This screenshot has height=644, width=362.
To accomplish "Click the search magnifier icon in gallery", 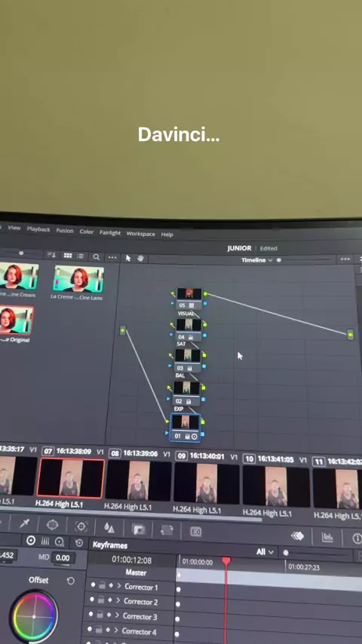I will coord(96,257).
